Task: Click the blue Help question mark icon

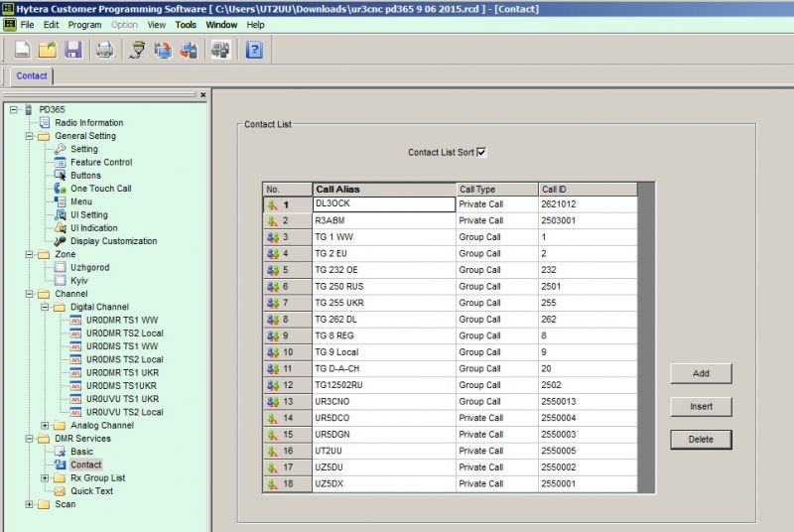Action: tap(254, 50)
